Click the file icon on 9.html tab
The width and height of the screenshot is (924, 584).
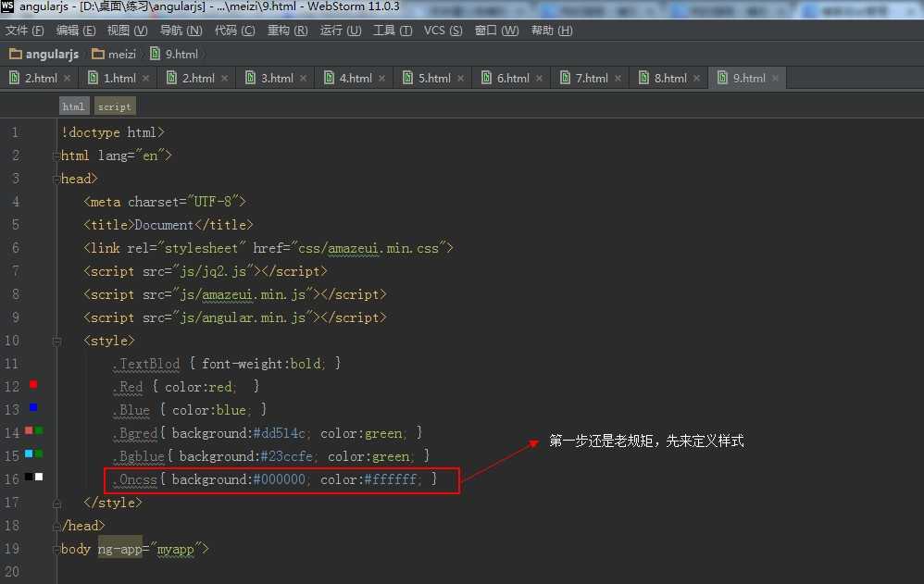pos(722,78)
